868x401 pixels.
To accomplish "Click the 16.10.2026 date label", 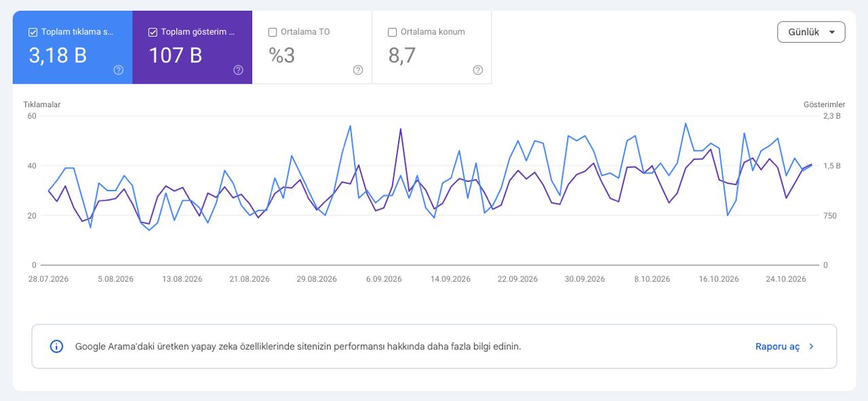I will pyautogui.click(x=719, y=279).
